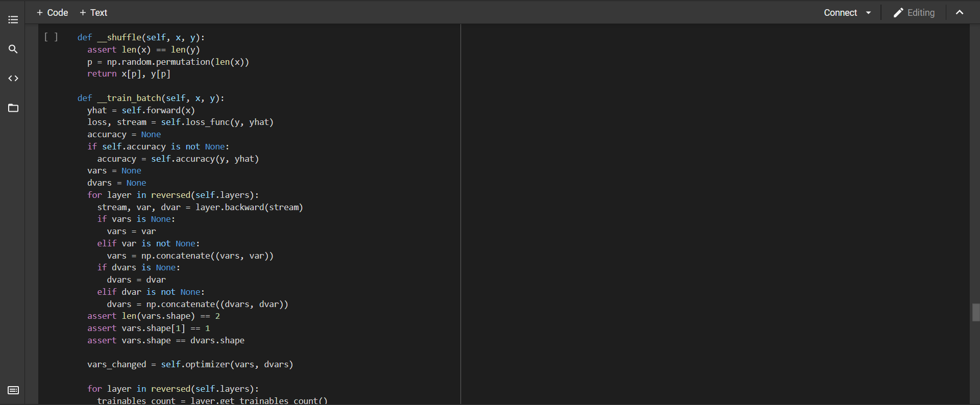Click the pencil Editing icon
Screen dimensions: 980x405
click(898, 13)
